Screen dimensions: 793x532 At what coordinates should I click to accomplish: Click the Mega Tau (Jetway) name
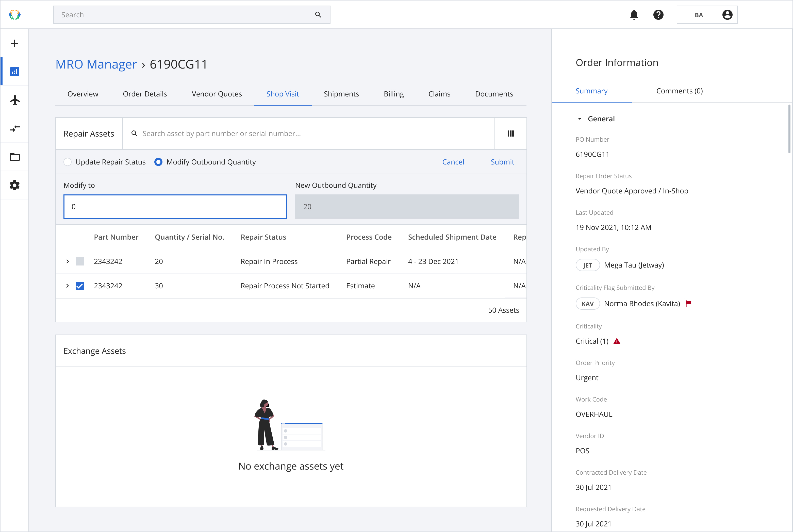click(x=634, y=265)
